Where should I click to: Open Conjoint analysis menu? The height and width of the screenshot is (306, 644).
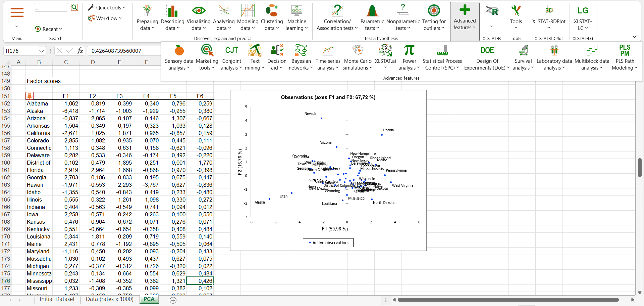coord(231,57)
